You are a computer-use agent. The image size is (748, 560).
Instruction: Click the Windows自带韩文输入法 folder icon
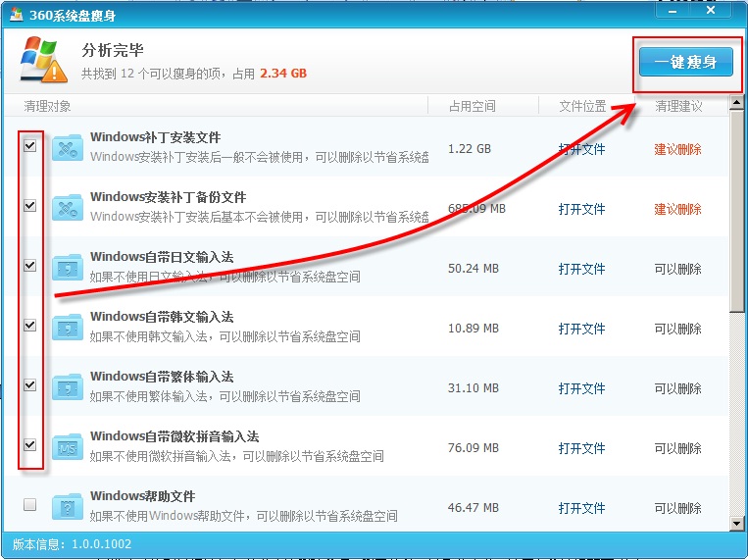click(x=68, y=328)
